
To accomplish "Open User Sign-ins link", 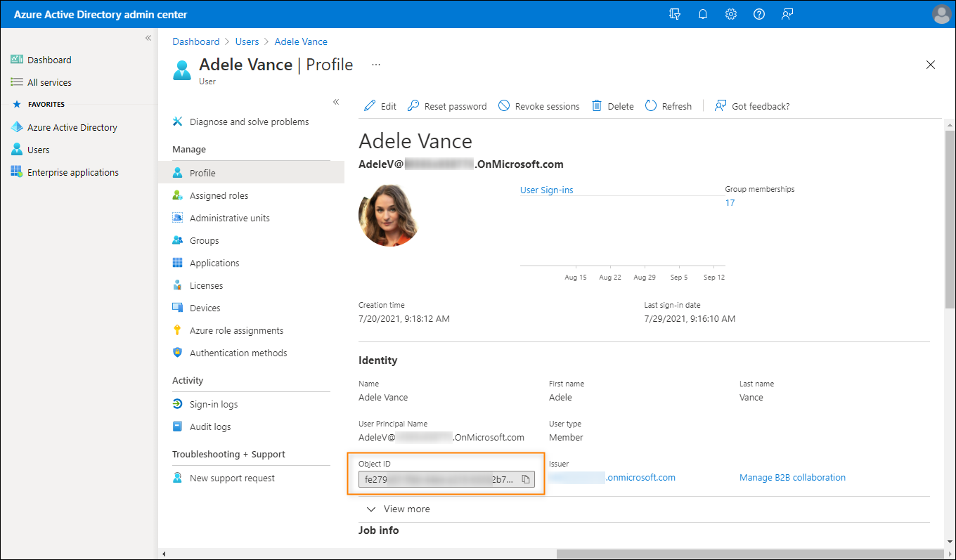I will click(x=546, y=190).
